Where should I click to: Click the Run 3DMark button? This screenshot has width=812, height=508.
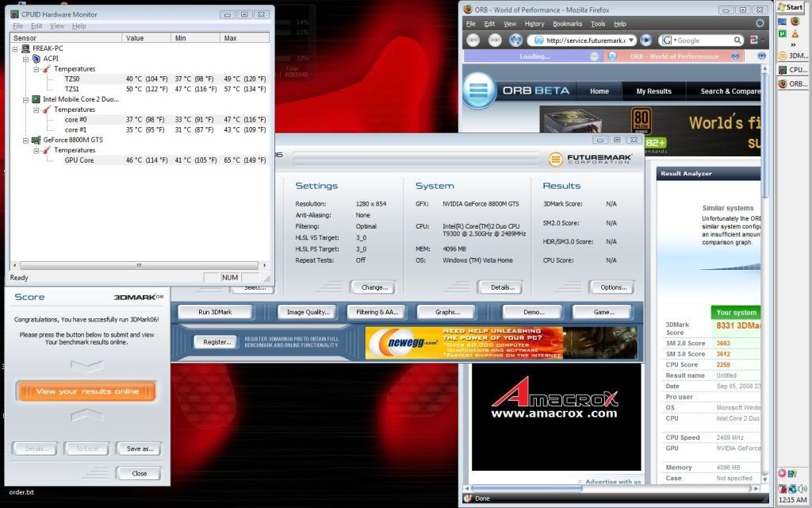pos(215,312)
